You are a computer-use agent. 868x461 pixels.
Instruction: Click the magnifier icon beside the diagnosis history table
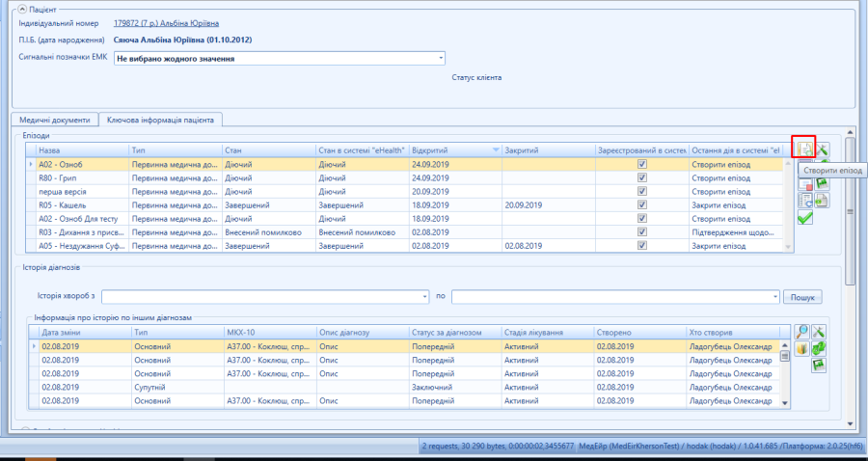coord(801,332)
